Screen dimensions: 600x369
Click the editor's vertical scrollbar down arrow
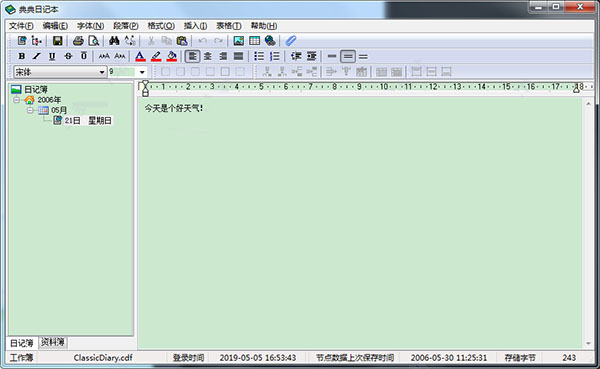588,343
